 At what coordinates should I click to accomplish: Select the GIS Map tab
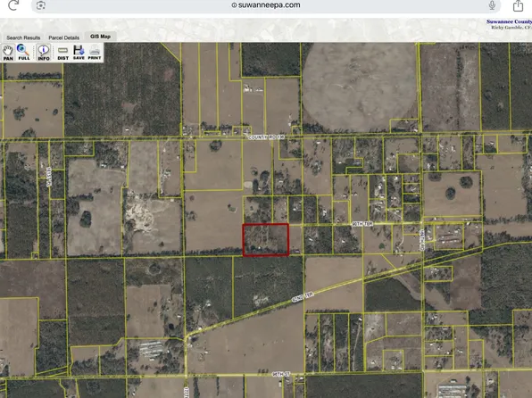point(101,37)
